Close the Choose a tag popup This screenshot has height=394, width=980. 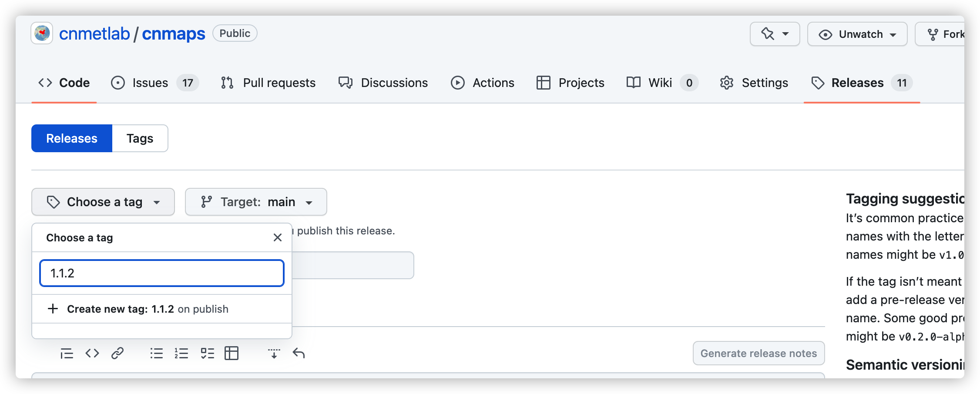(278, 237)
